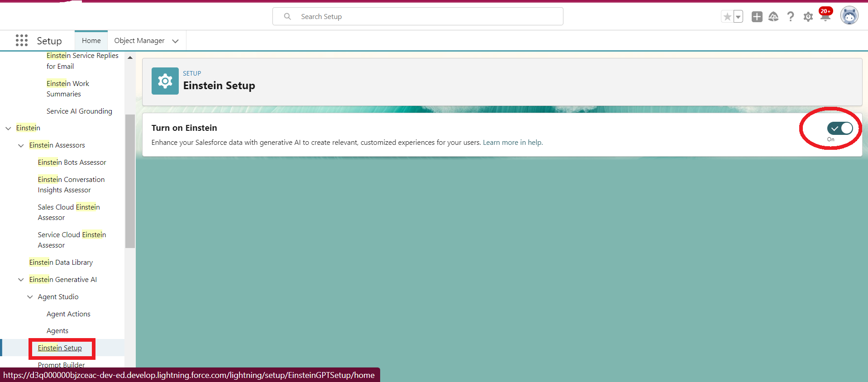Image resolution: width=868 pixels, height=382 pixels.
Task: Click the Einstein Setup sidebar link
Action: [x=60, y=348]
